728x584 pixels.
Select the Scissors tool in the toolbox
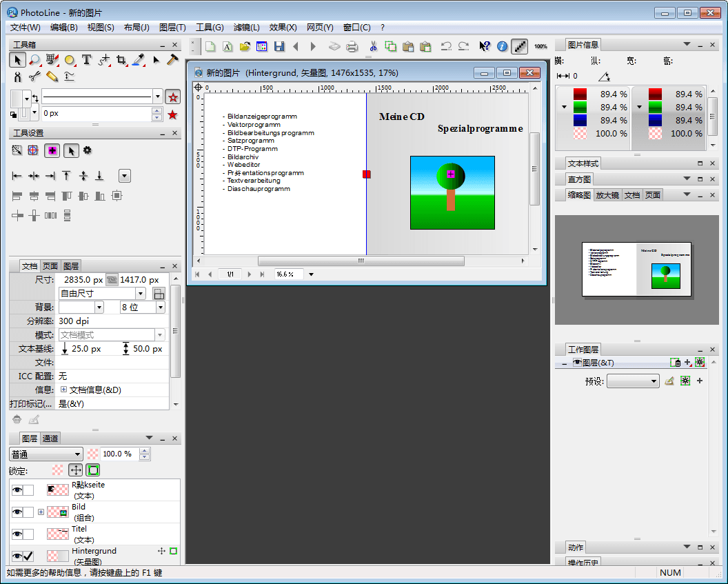point(35,77)
